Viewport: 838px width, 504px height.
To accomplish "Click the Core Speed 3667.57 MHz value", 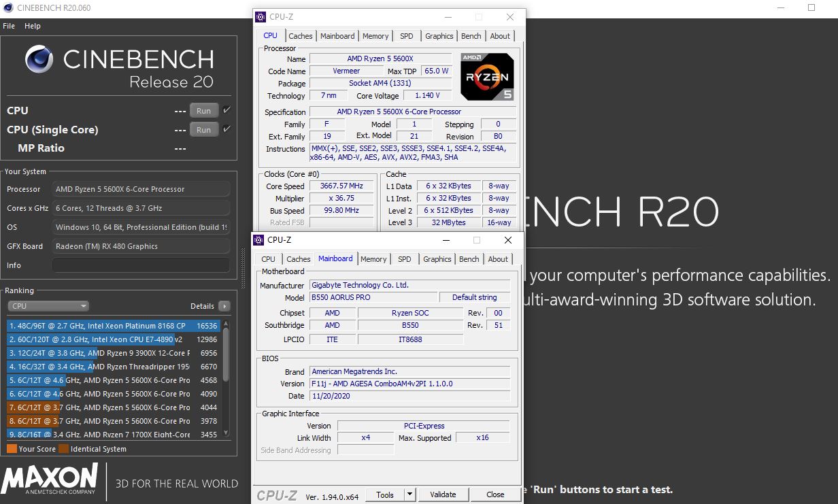I will [x=341, y=186].
